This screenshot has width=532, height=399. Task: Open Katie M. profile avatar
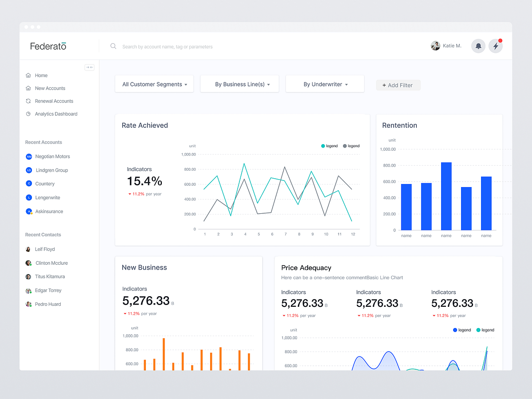435,46
